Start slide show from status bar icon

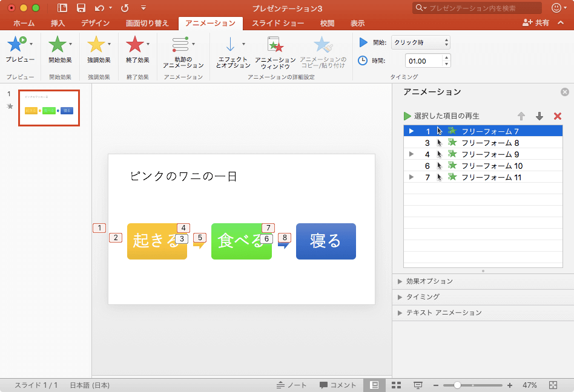(418, 385)
